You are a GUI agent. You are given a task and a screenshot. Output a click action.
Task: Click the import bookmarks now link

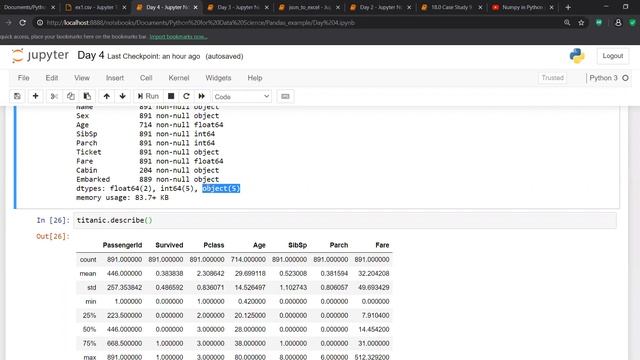178,37
